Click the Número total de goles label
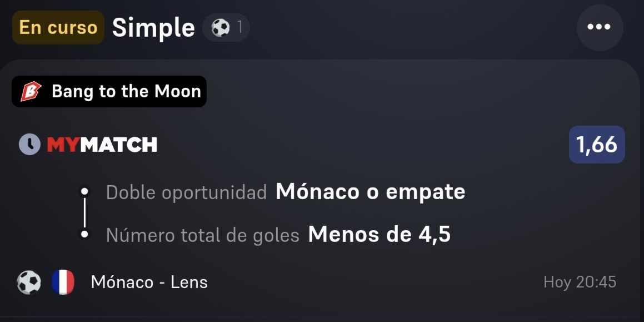Viewport: 644px width, 322px height. [x=202, y=235]
